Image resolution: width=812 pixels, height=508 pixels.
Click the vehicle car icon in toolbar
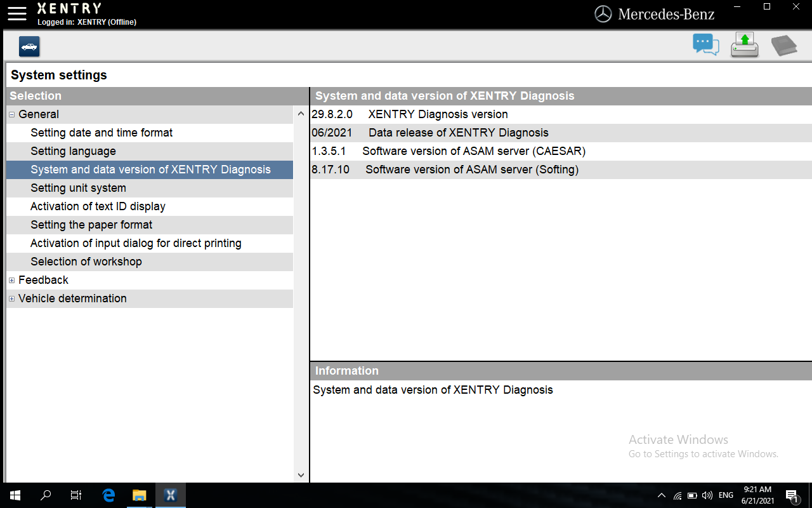point(29,46)
